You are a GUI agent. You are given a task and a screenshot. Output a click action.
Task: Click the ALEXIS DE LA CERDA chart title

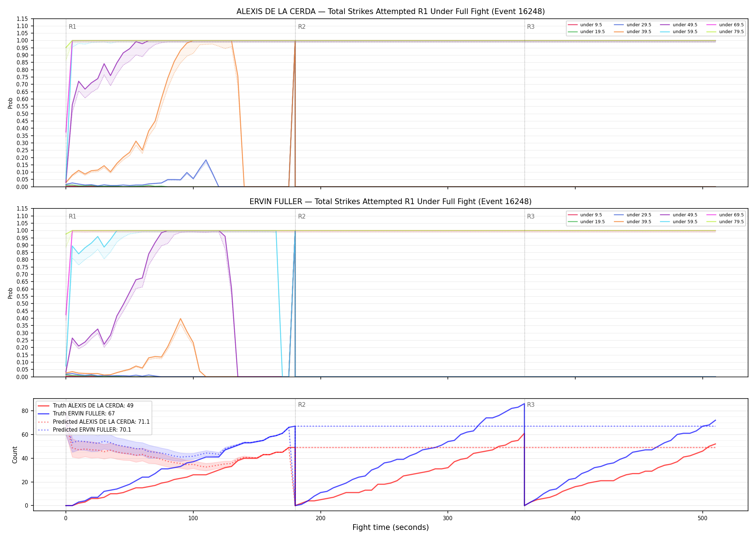391,12
